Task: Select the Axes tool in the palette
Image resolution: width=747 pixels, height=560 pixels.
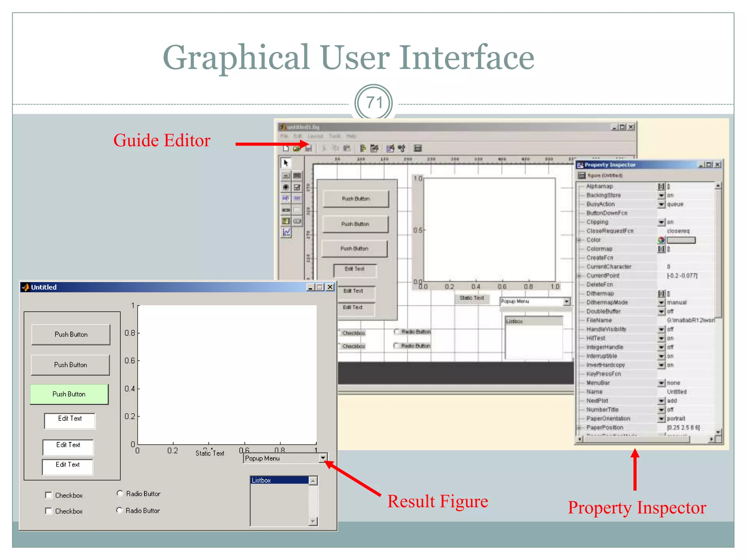Action: click(x=286, y=232)
